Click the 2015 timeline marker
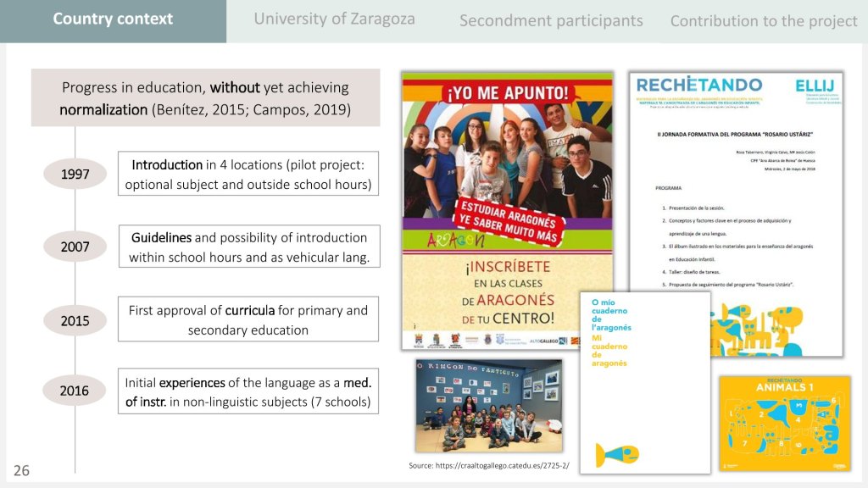868x488 pixels. 75,321
